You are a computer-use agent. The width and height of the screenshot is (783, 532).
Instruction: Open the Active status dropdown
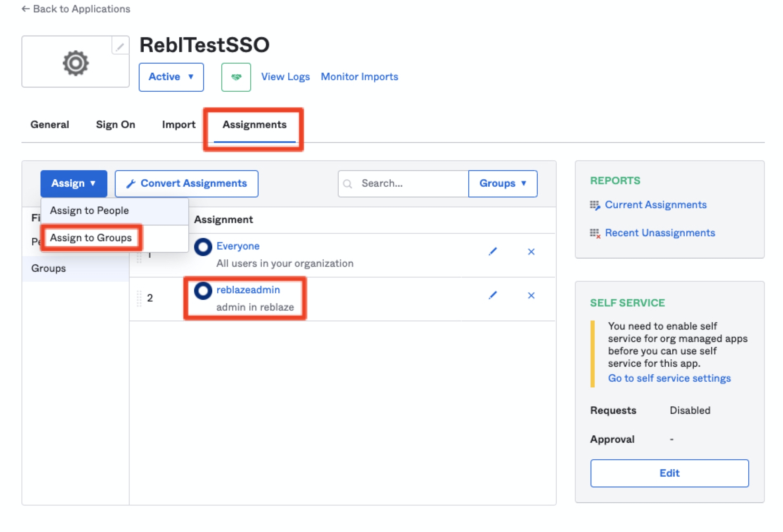point(171,77)
